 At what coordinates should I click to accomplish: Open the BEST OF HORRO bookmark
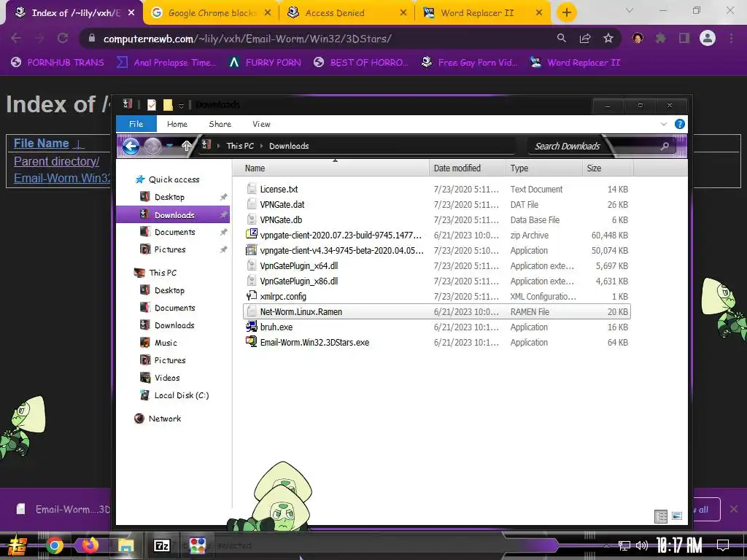[361, 63]
